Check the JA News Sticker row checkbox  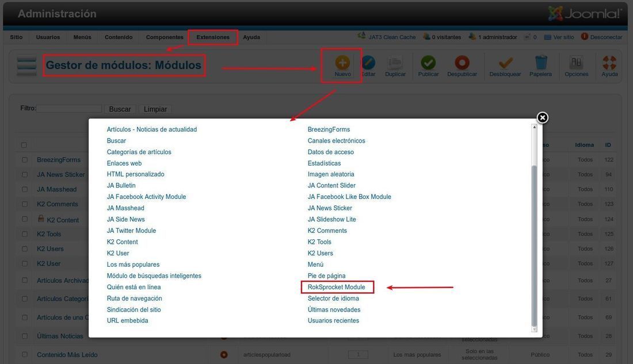coord(25,175)
